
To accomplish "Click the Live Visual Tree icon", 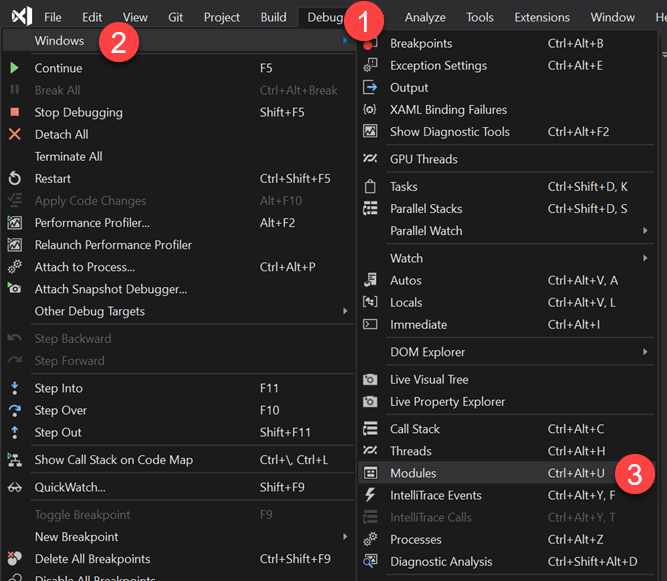I will (x=370, y=379).
